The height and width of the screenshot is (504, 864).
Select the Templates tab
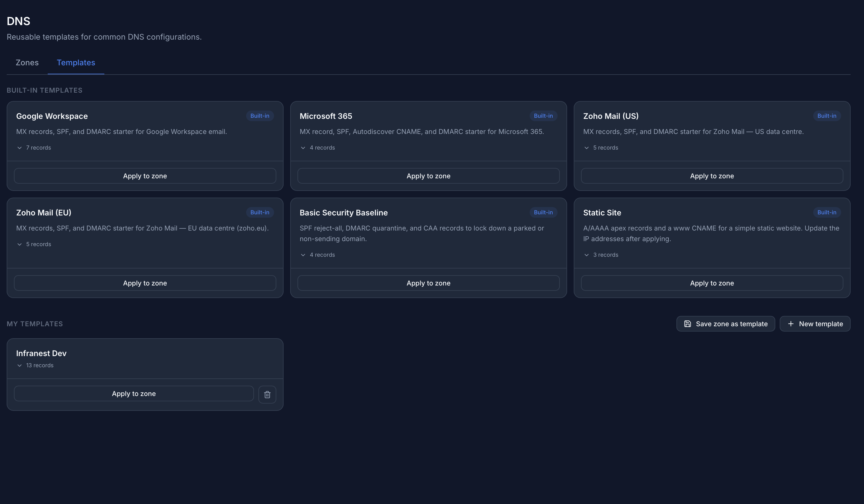click(76, 63)
